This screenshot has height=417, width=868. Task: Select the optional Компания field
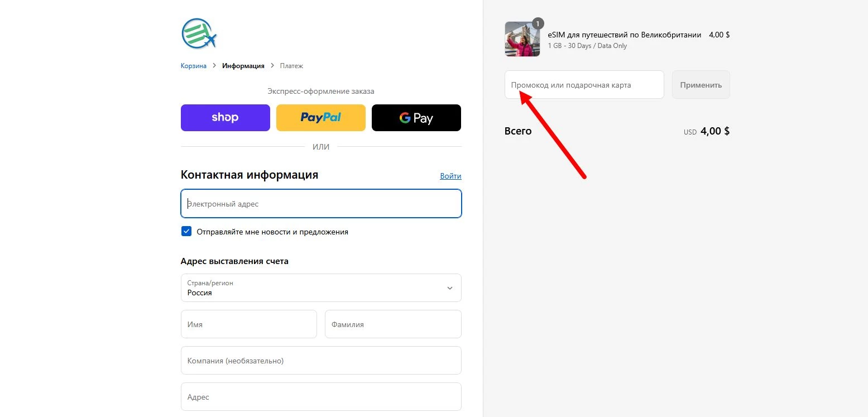[320, 361]
